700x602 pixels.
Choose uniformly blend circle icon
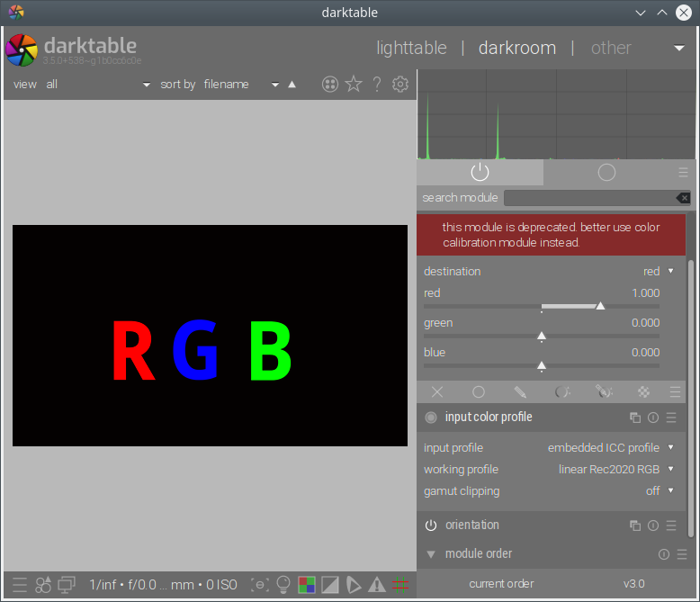click(479, 392)
